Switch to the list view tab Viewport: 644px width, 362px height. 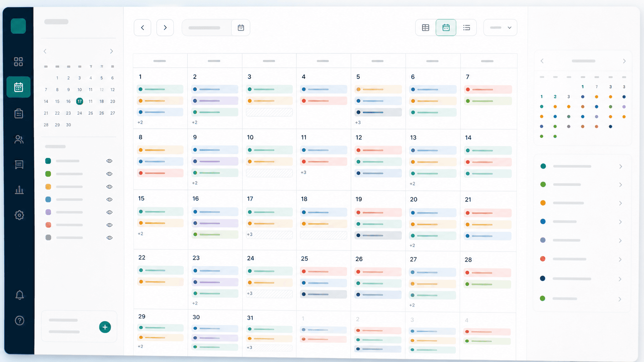466,28
